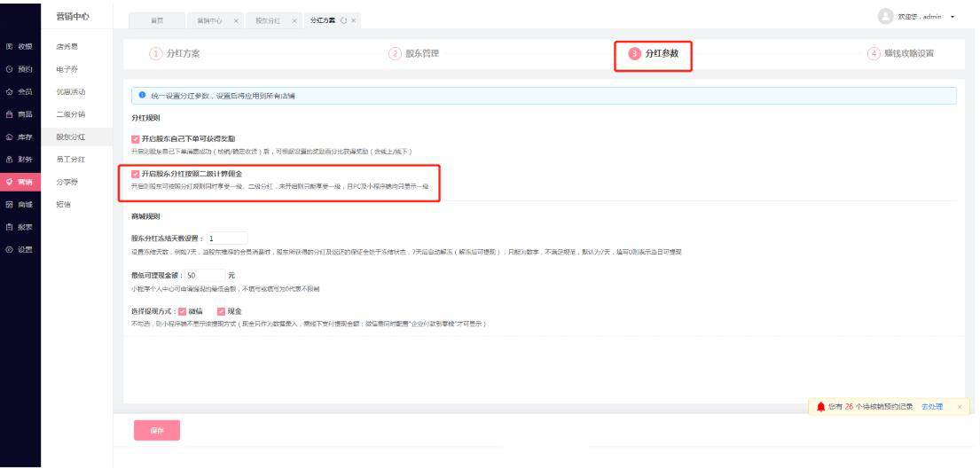This screenshot has width=980, height=469.
Task: Toggle the 现金 withdrawal method checkbox
Action: 221,311
